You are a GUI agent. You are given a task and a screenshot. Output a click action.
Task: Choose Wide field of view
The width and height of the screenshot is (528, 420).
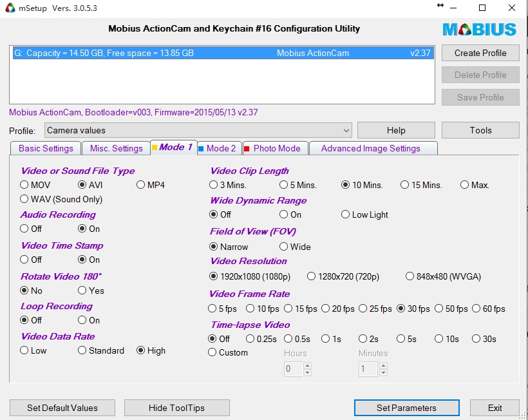pos(295,247)
